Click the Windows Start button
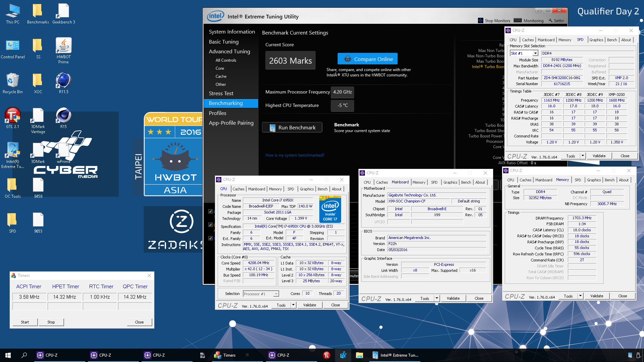The image size is (644, 362). (8, 355)
